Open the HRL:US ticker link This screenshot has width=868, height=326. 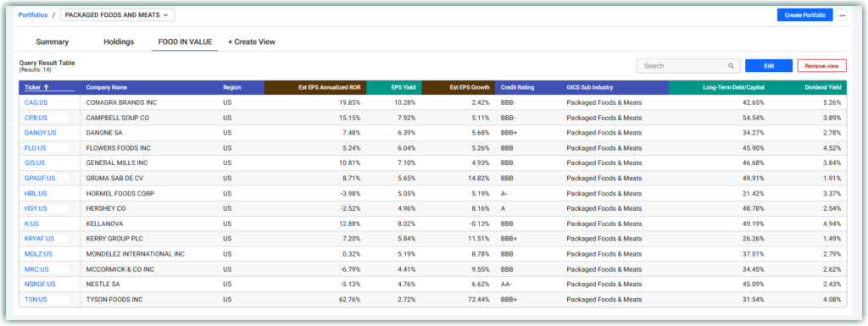point(36,193)
